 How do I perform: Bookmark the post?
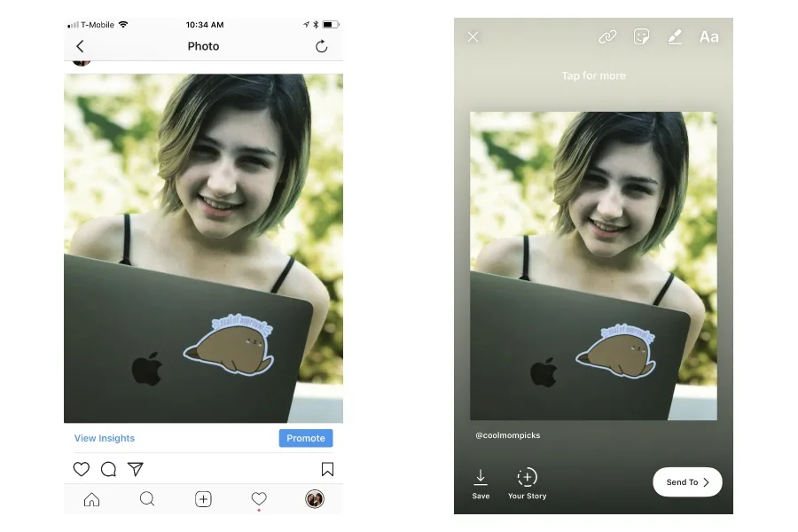tap(327, 468)
